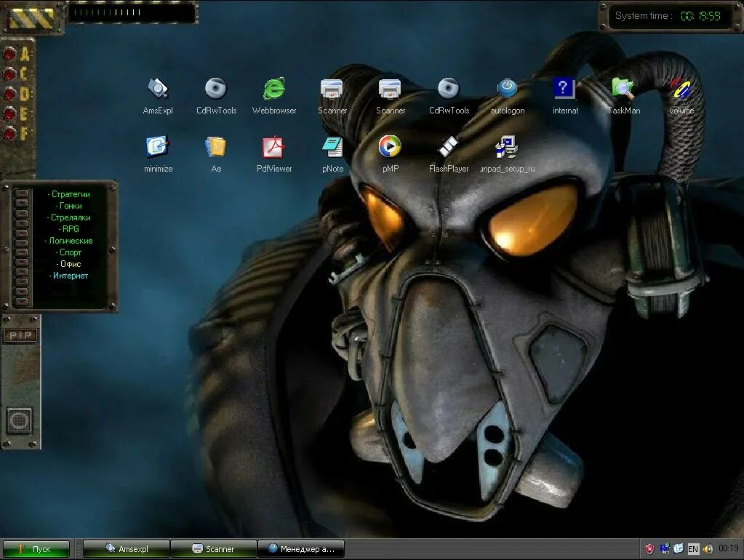
Task: Open CdRwTools icon beside autologon
Action: (x=449, y=95)
